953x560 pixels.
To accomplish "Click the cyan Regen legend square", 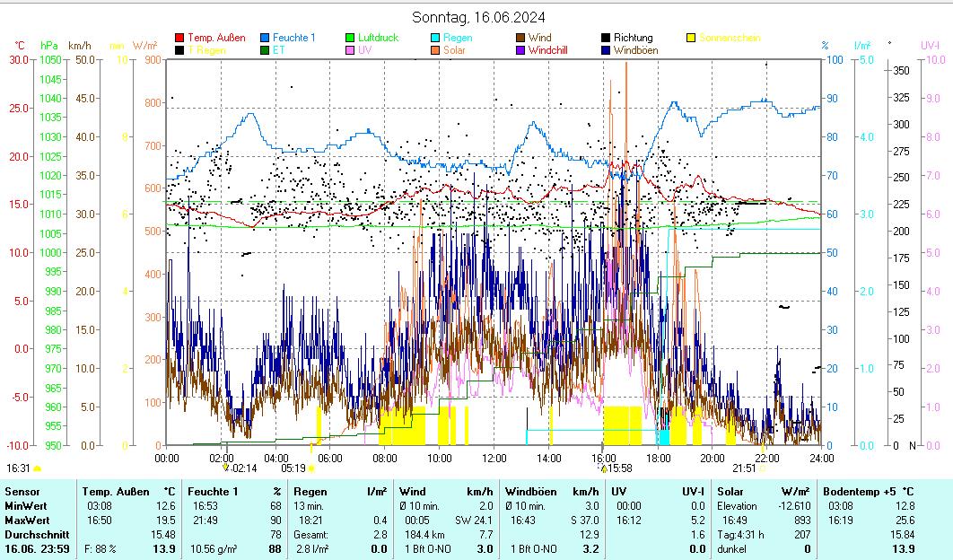I will tap(435, 38).
